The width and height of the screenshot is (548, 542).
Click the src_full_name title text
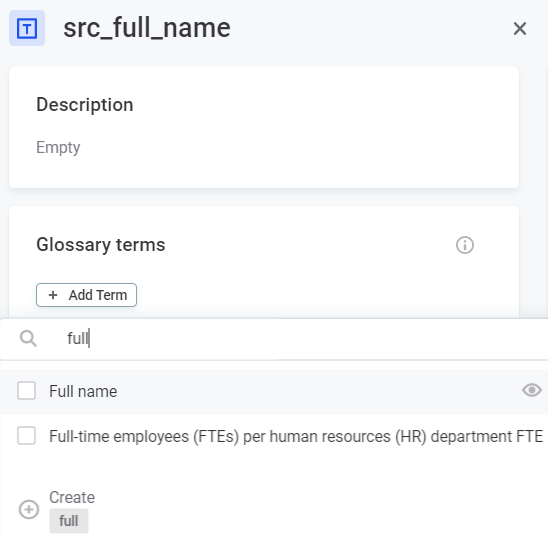[147, 28]
